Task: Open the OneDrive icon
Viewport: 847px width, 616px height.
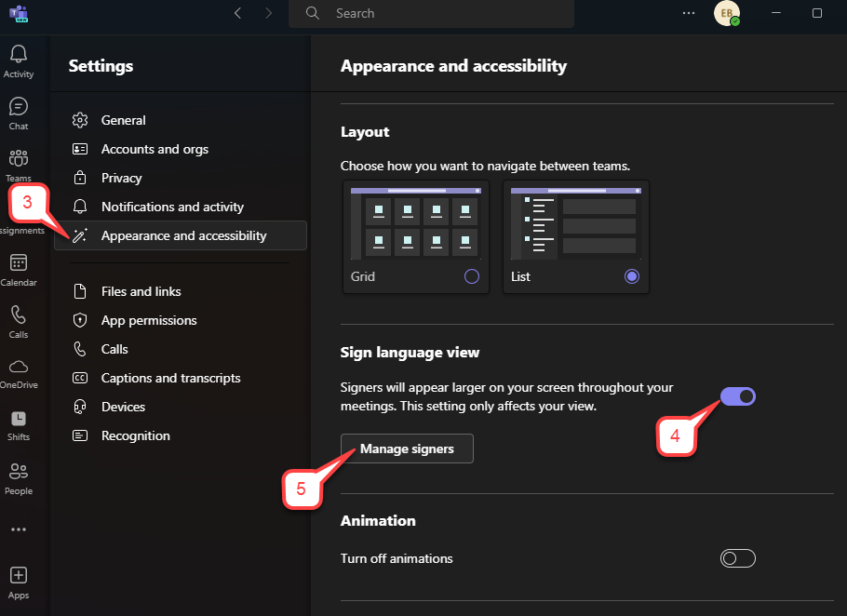Action: point(19,371)
